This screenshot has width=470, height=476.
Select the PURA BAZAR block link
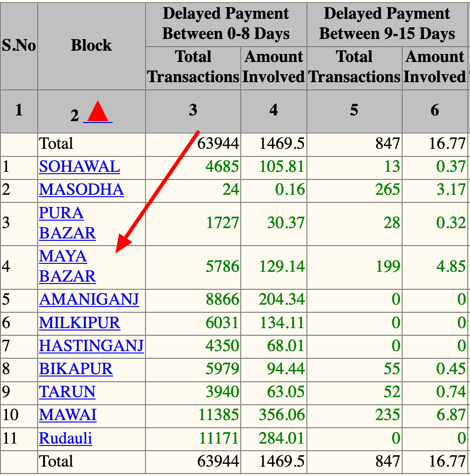point(67,223)
